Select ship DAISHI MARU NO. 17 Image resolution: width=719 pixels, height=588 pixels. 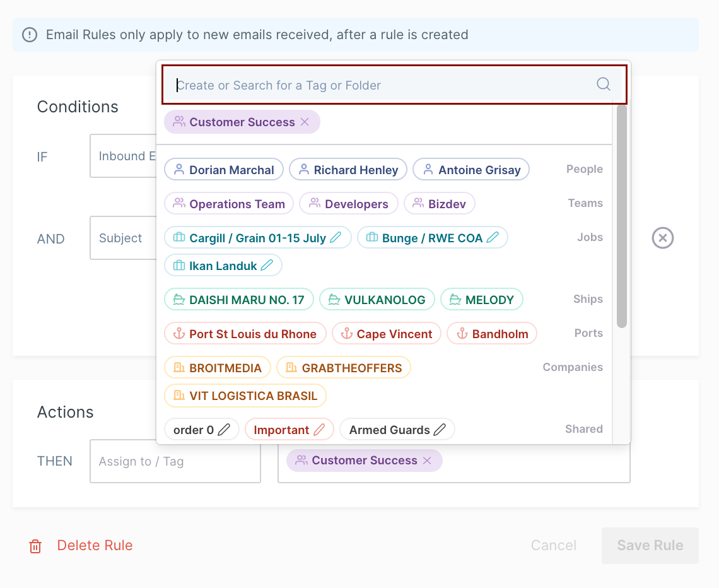coord(238,300)
